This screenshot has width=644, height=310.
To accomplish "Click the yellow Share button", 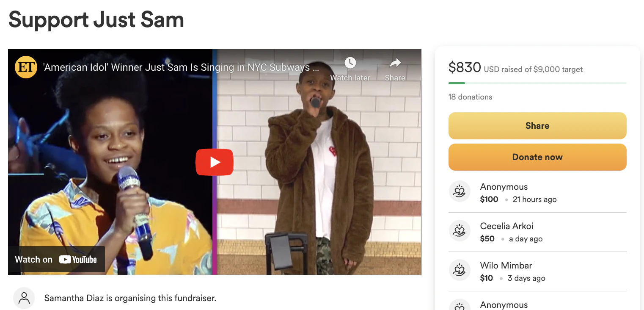I will [537, 126].
